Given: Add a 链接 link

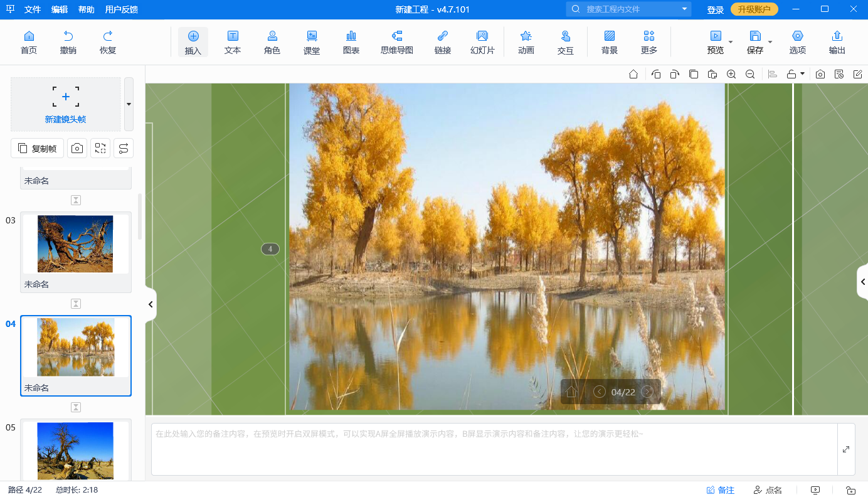Looking at the screenshot, I should [443, 42].
